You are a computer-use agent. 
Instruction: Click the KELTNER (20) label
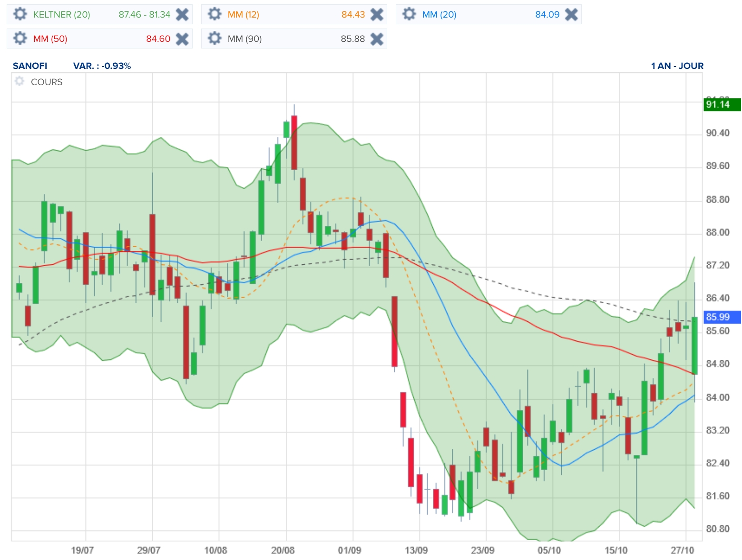tap(61, 15)
